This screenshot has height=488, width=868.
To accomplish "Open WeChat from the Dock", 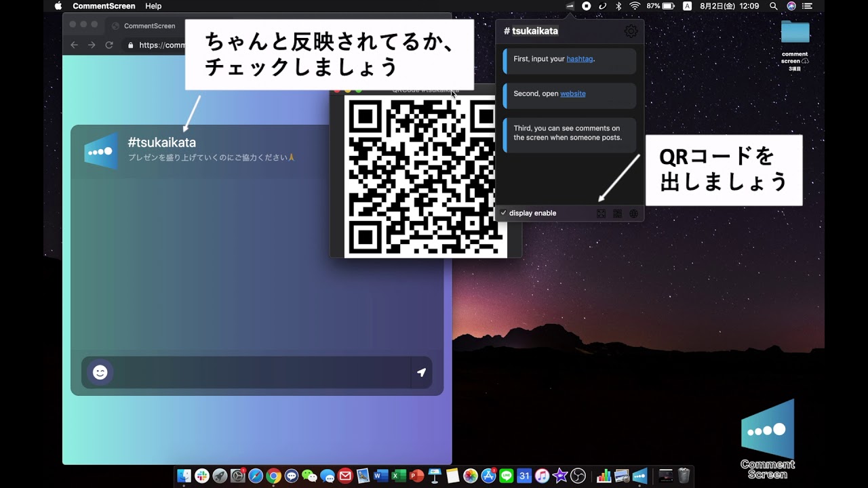I will point(309,476).
